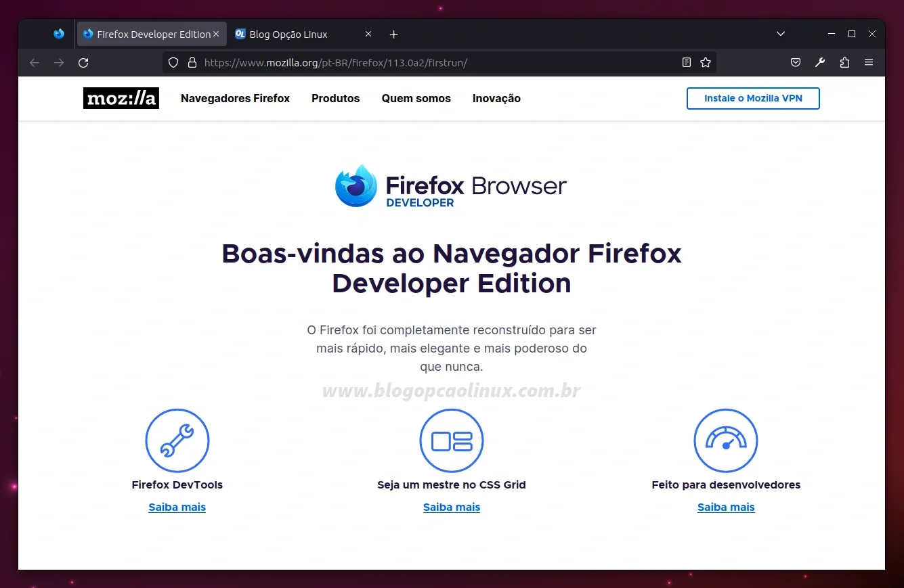Save page to Pocket
This screenshot has width=904, height=588.
tap(796, 62)
